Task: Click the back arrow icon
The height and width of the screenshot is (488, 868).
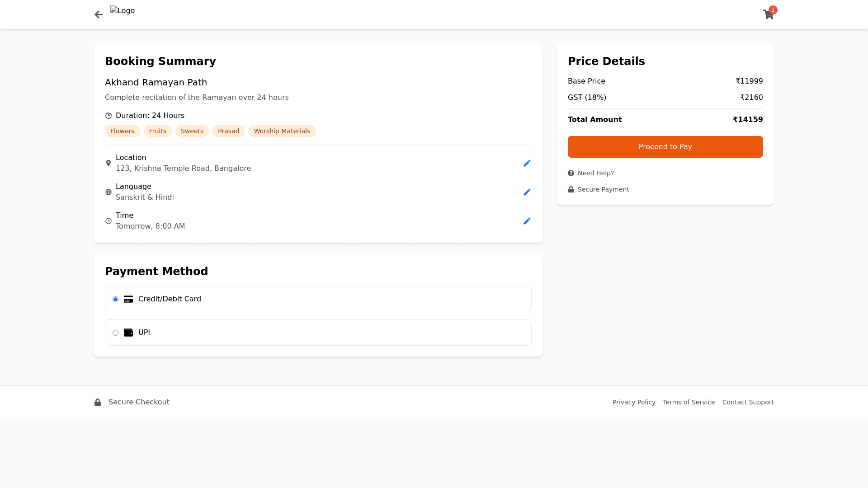Action: tap(99, 14)
